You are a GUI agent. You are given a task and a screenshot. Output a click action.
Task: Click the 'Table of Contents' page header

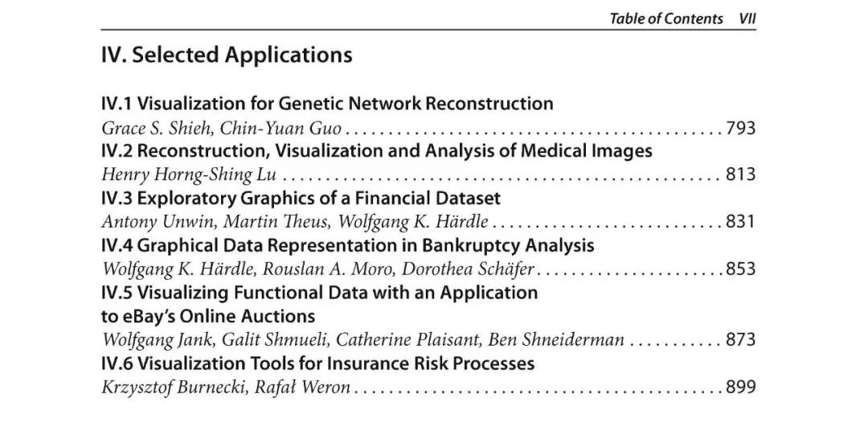[666, 18]
